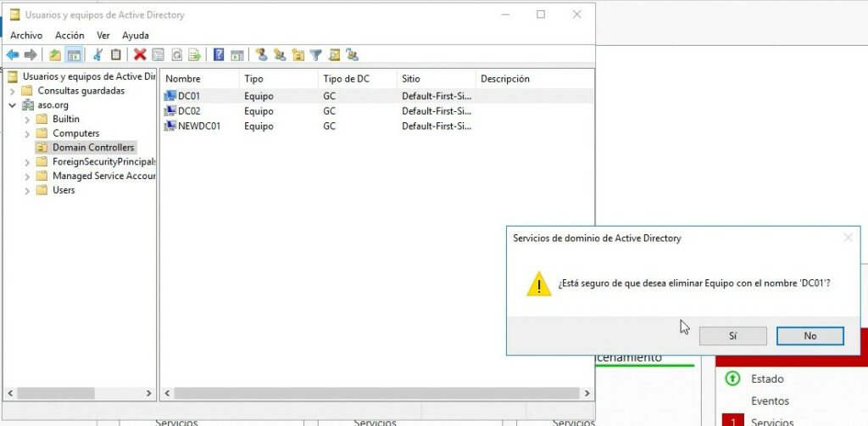Select the Computers tree folder

(75, 133)
